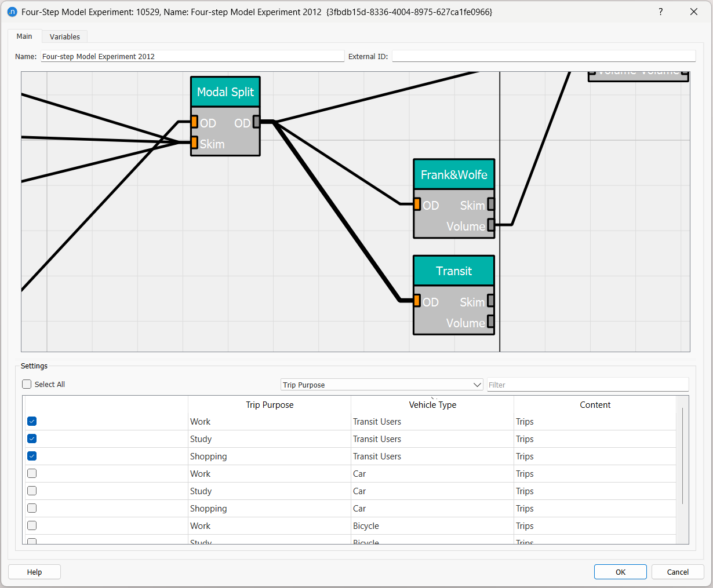Viewport: 713px width, 588px height.
Task: Click the Modal Split OD input port
Action: click(194, 122)
